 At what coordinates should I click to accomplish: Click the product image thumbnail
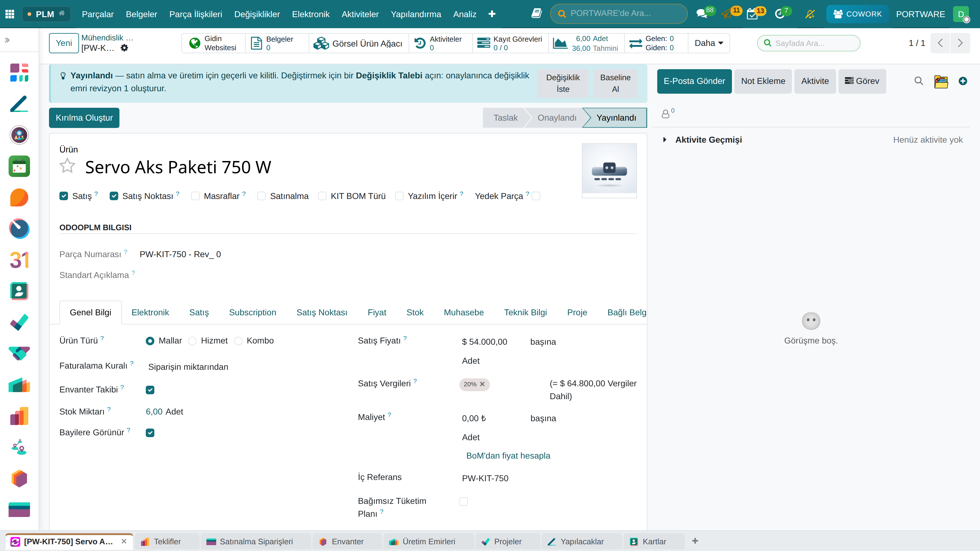pos(609,171)
